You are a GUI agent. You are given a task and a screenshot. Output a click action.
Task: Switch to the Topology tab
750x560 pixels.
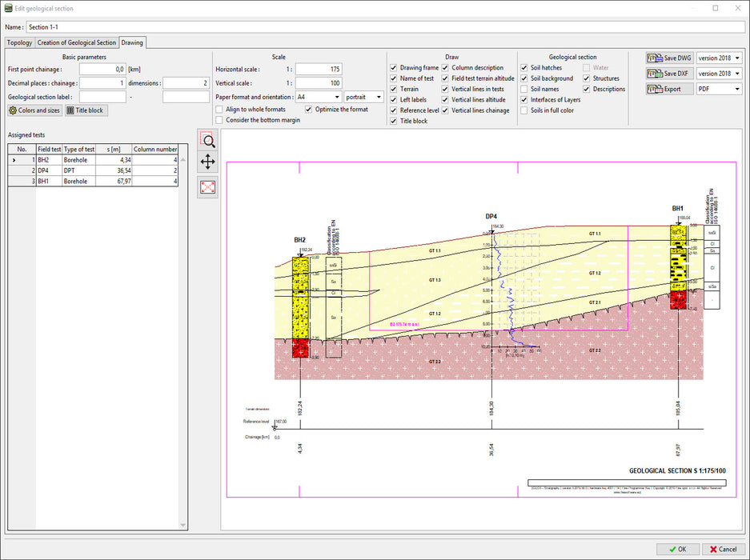coord(18,42)
